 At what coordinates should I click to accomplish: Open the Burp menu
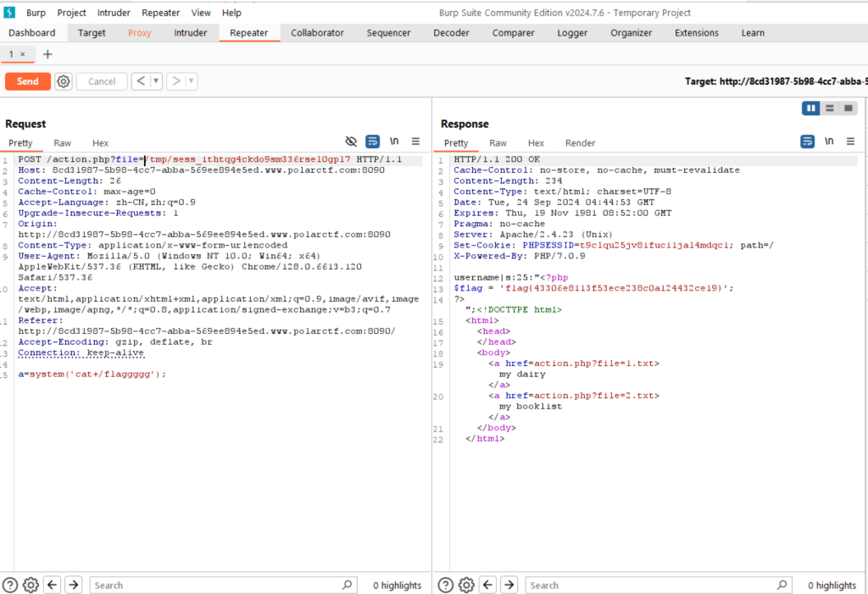pos(36,13)
